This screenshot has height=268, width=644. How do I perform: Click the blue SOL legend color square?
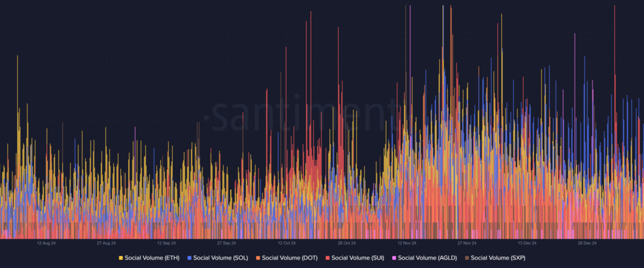pos(189,258)
